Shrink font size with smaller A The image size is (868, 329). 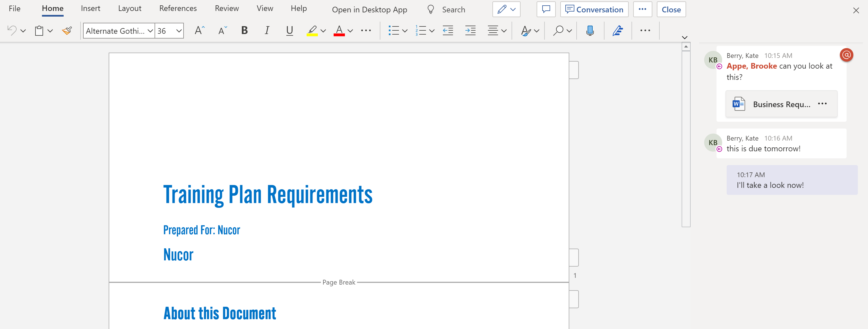pyautogui.click(x=222, y=31)
